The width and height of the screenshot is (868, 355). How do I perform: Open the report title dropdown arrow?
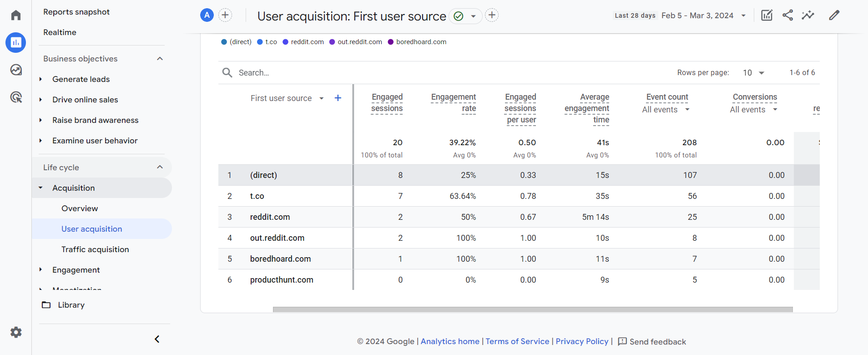(473, 16)
